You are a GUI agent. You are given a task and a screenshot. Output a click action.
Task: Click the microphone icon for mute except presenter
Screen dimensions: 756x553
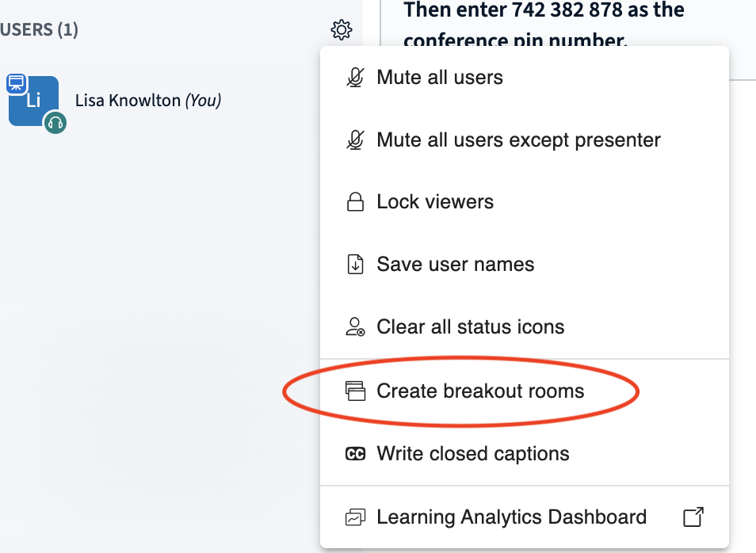[356, 140]
